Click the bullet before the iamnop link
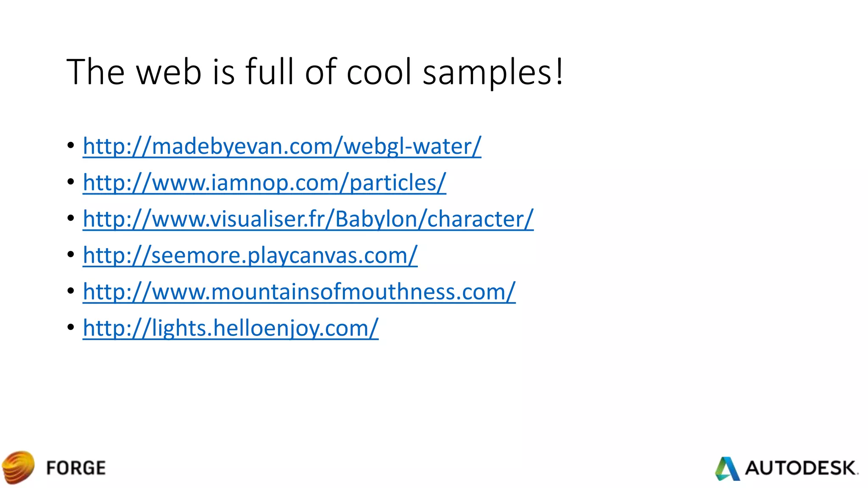The width and height of the screenshot is (868, 488). click(71, 182)
